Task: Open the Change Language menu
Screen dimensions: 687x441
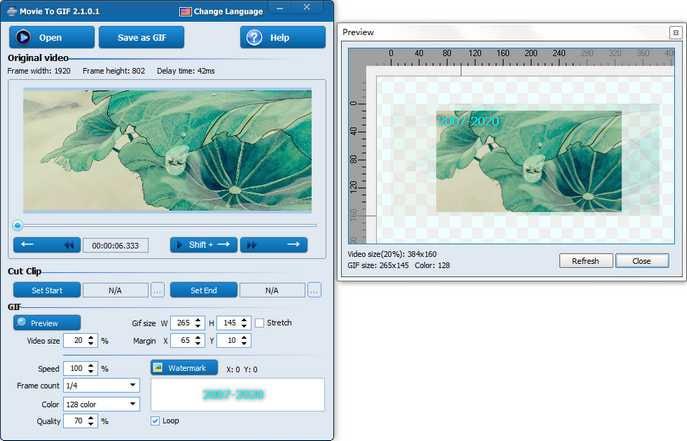Action: click(221, 11)
